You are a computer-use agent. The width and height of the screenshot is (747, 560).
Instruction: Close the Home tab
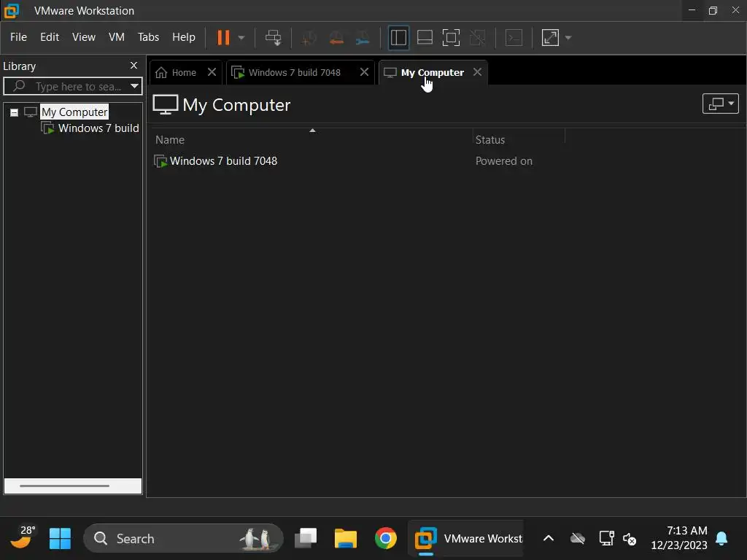212,72
